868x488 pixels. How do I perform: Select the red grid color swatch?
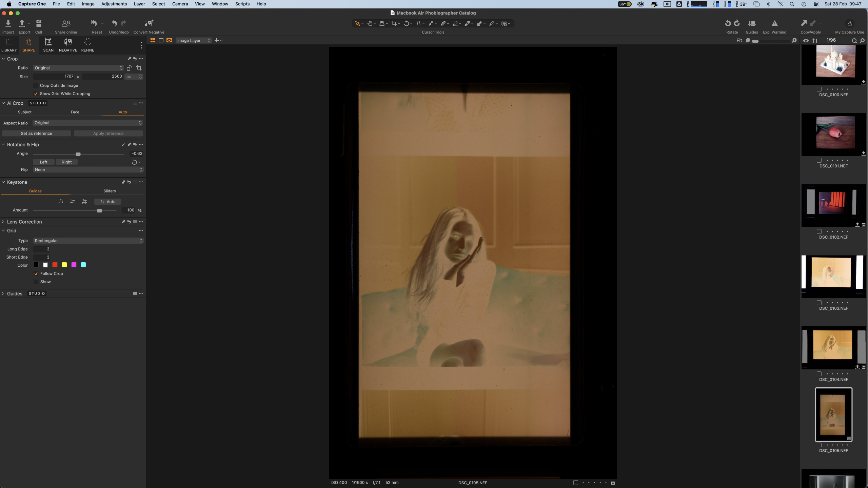[55, 265]
